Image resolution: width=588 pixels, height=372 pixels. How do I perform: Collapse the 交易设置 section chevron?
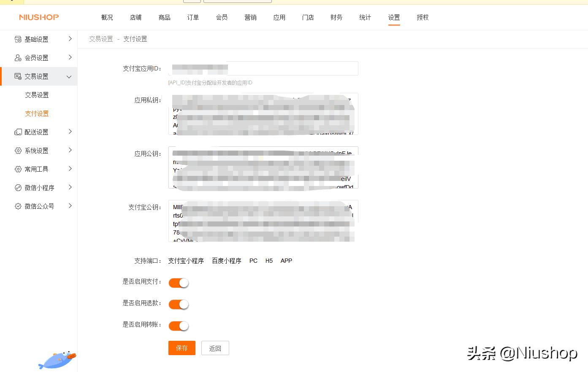[70, 76]
